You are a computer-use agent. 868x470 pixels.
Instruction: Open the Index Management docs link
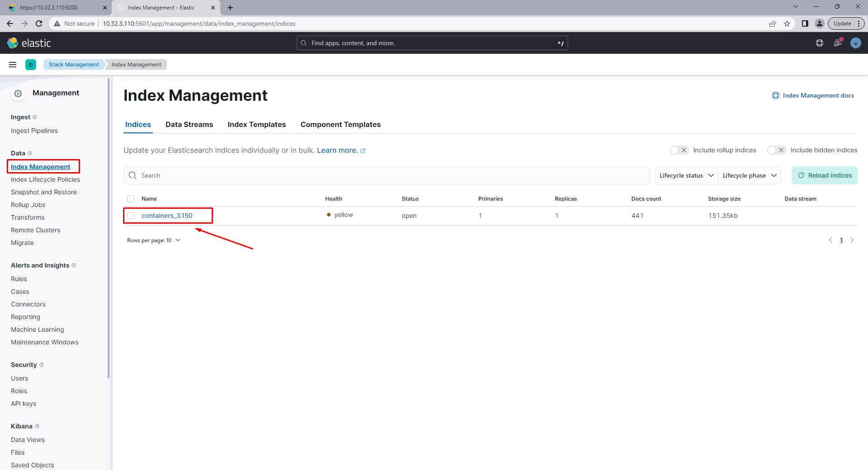click(x=813, y=95)
